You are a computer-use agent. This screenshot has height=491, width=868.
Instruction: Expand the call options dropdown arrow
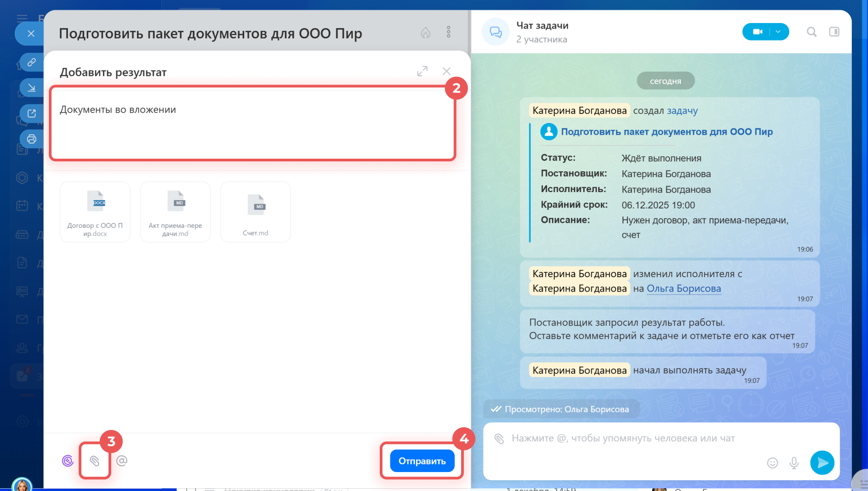tap(778, 32)
